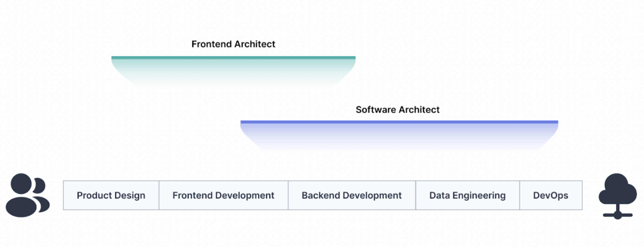Click the Software Architect label
Viewport: 644px width, 247px height.
point(397,110)
